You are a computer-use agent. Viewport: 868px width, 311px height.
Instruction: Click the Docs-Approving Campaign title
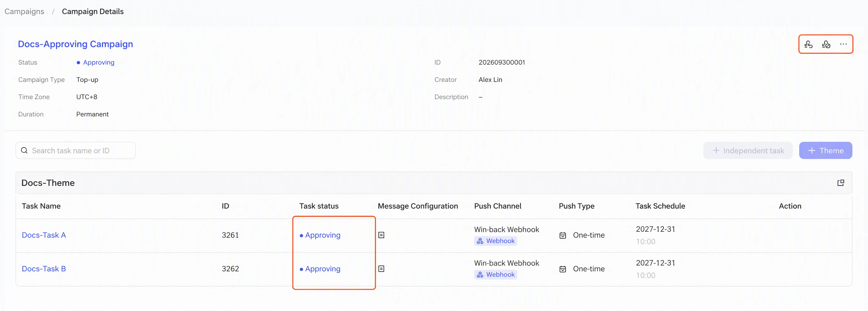[76, 44]
